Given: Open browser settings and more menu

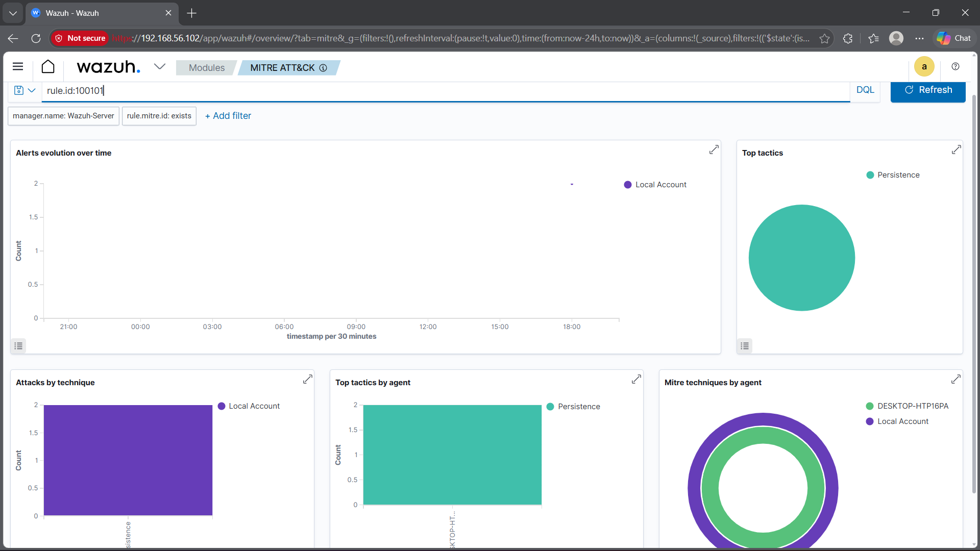Looking at the screenshot, I should (919, 38).
